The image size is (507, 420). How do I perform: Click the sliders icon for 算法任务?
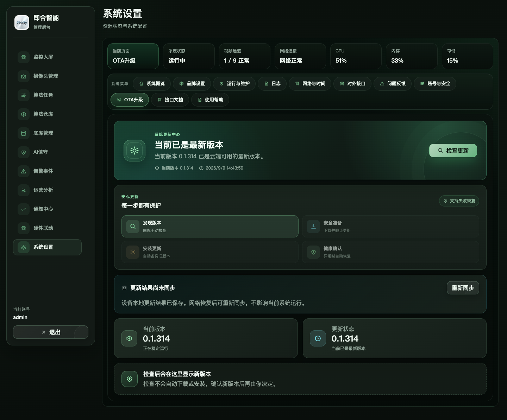pyautogui.click(x=24, y=95)
